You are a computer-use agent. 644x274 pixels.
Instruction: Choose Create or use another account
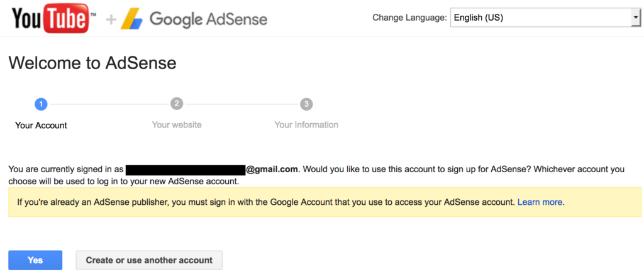coord(149,260)
